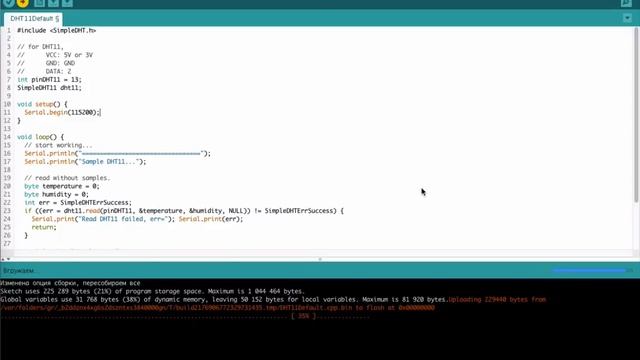The height and width of the screenshot is (360, 640).
Task: Select the DHT11Default sketch tab
Action: [x=33, y=19]
